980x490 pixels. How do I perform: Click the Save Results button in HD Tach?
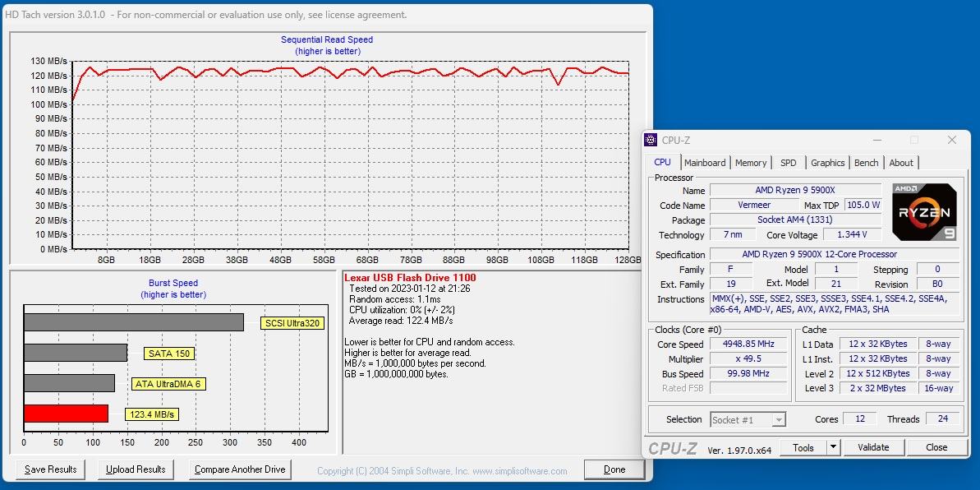(51, 469)
